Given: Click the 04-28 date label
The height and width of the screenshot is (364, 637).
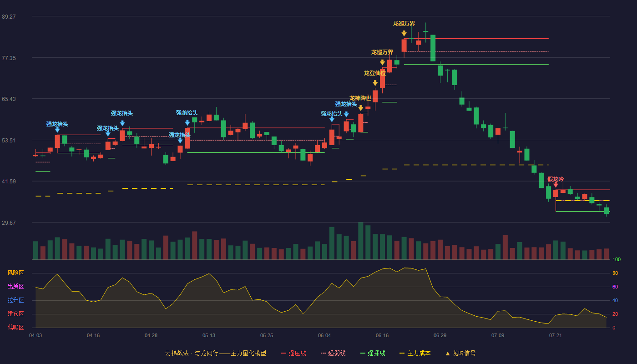Looking at the screenshot, I should (151, 335).
